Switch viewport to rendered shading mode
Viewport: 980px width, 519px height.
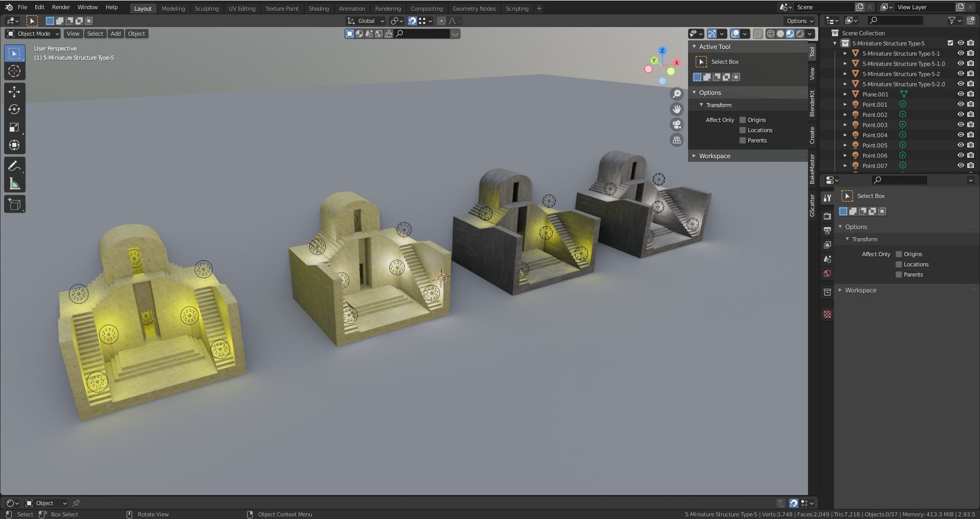click(799, 33)
